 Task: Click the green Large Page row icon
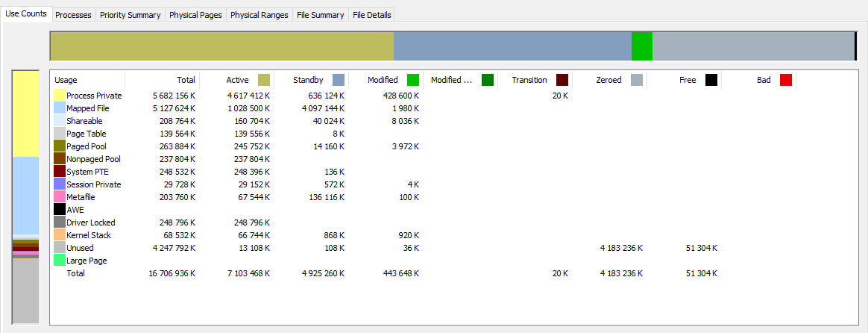(60, 261)
